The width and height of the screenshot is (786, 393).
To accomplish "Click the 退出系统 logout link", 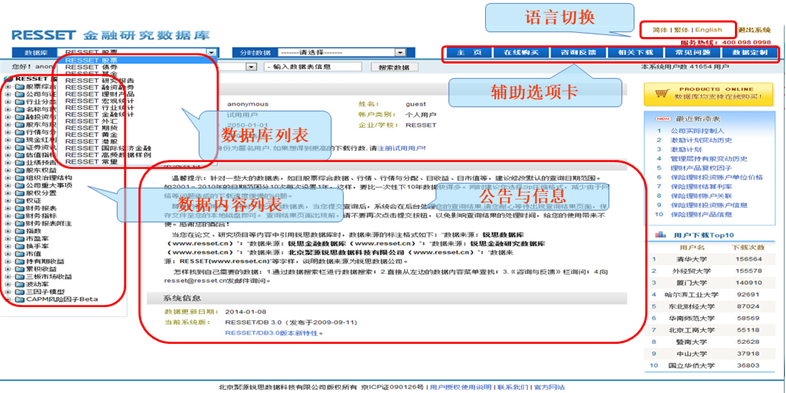I will (x=754, y=31).
